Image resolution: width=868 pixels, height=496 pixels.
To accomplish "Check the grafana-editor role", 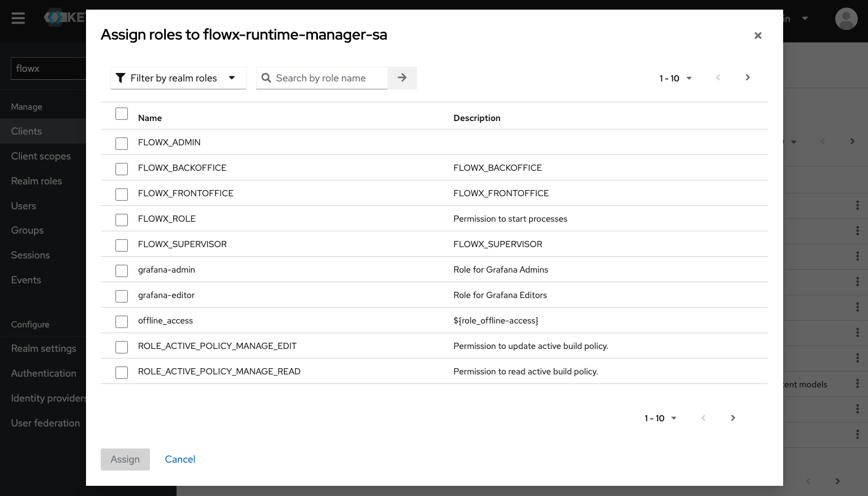I will point(122,296).
